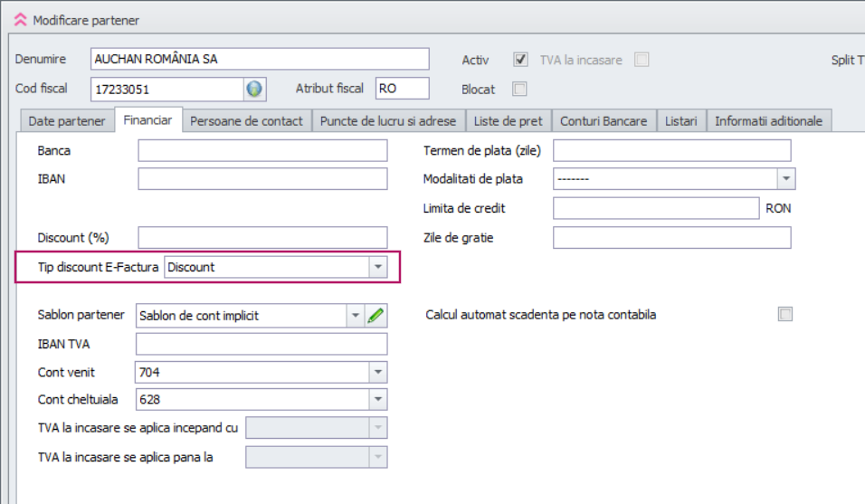Click the green pencil edit icon
The height and width of the screenshot is (504, 865).
click(375, 316)
